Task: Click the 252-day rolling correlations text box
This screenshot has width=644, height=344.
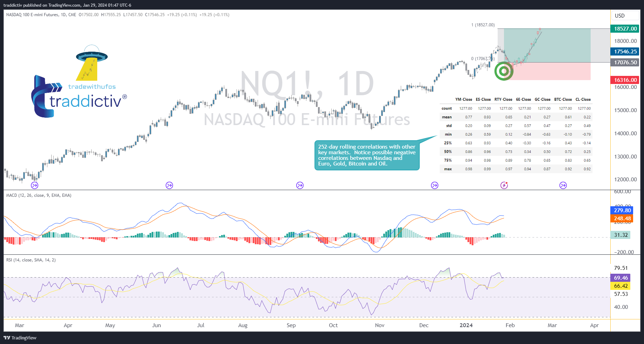Action: 367,155
